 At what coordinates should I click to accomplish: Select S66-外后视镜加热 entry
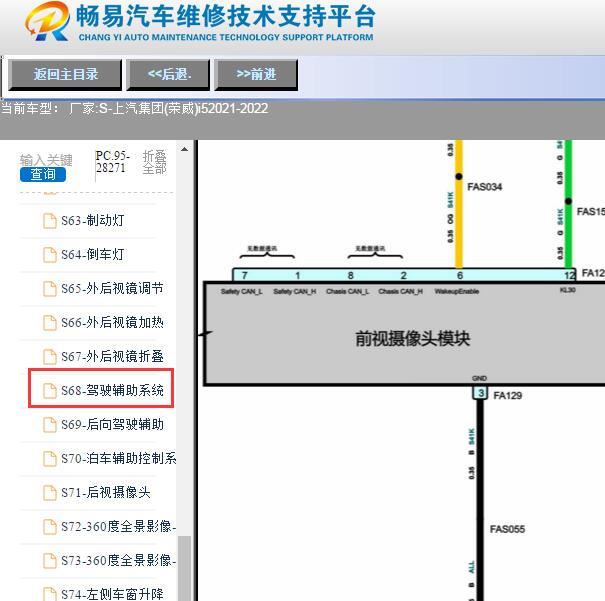(112, 322)
